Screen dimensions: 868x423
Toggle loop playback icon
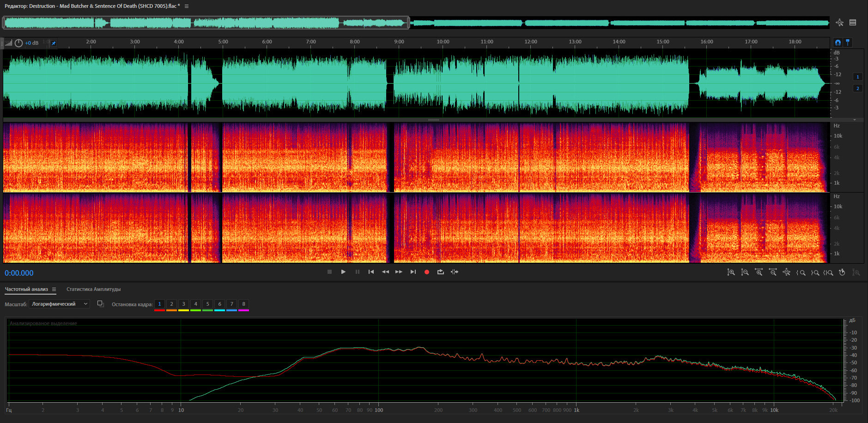[440, 272]
